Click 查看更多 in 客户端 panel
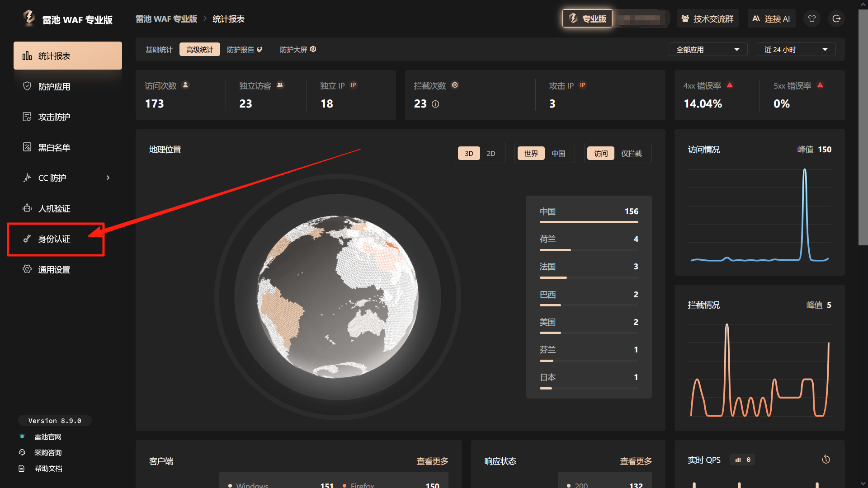Image resolution: width=868 pixels, height=488 pixels. (x=432, y=461)
